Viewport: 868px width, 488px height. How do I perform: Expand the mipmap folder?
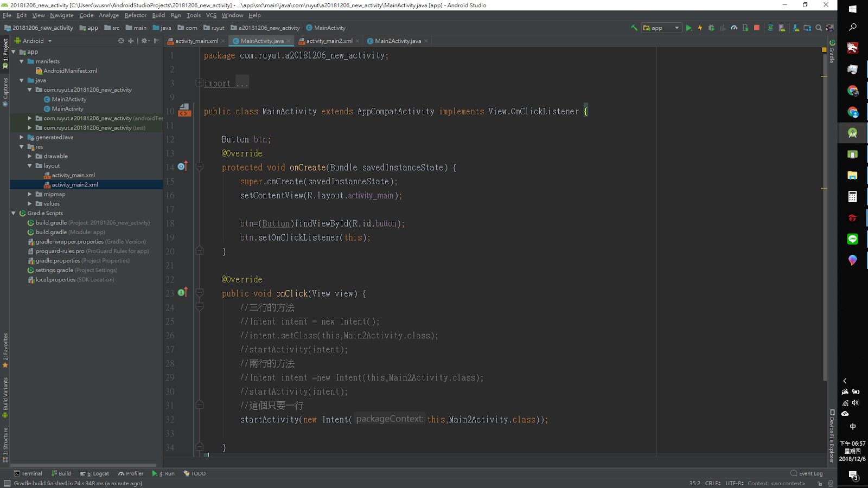pos(30,194)
